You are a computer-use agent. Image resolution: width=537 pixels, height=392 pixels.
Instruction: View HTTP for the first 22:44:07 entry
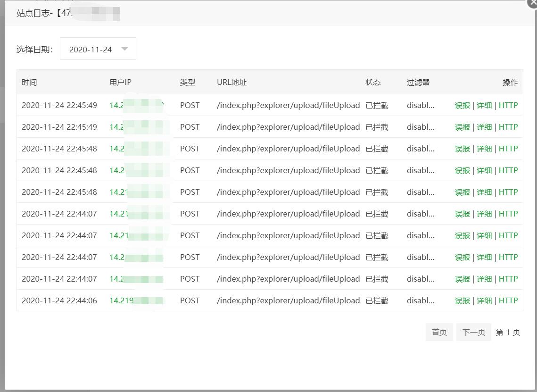[x=508, y=214]
